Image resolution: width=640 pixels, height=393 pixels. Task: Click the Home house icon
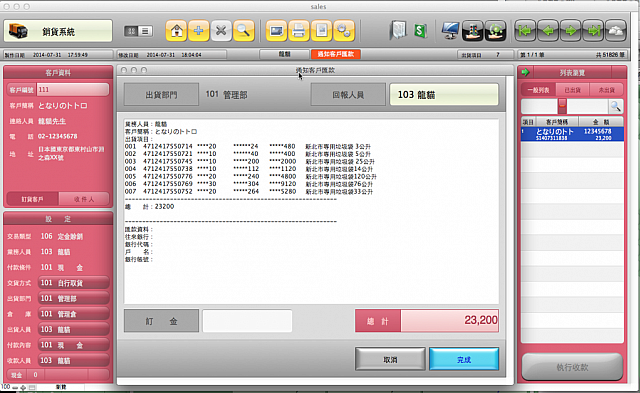click(x=176, y=31)
